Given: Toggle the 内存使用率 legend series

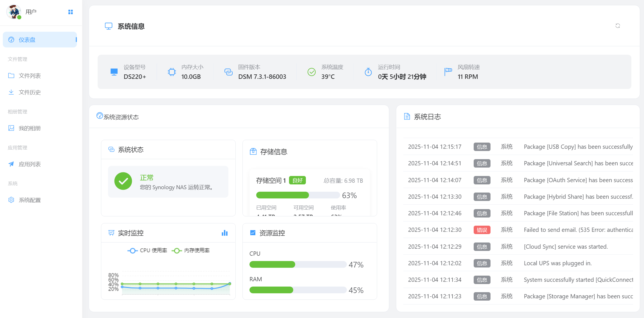Looking at the screenshot, I should click(x=191, y=250).
